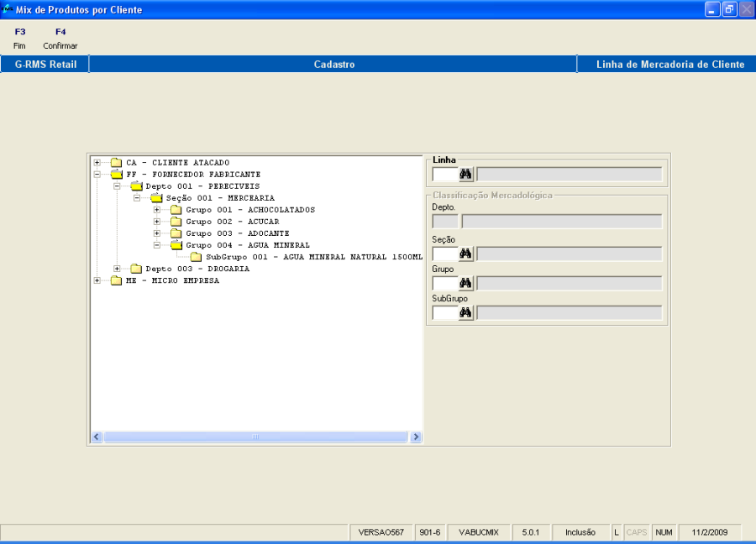Click the CA - Cliente Atacado folder icon

(x=116, y=163)
